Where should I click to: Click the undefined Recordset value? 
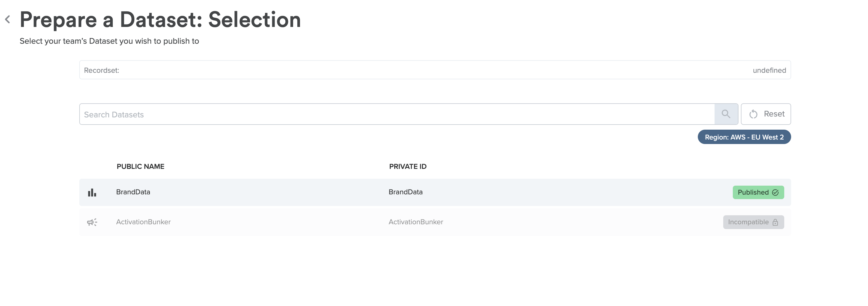click(x=769, y=70)
